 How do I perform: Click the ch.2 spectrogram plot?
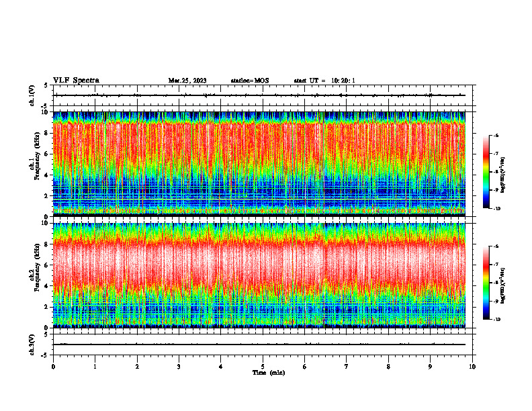pyautogui.click(x=259, y=275)
